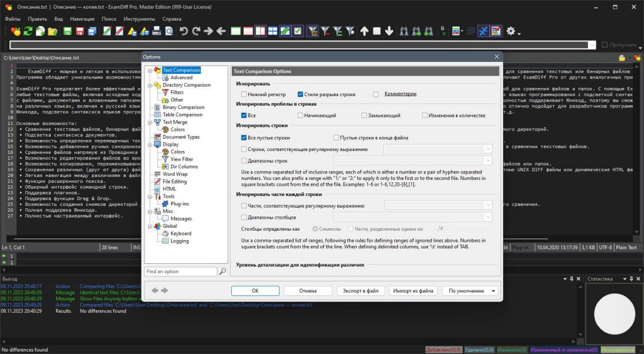Image resolution: width=644 pixels, height=354 pixels.
Task: Open the 'Вид' menu
Action: point(59,19)
